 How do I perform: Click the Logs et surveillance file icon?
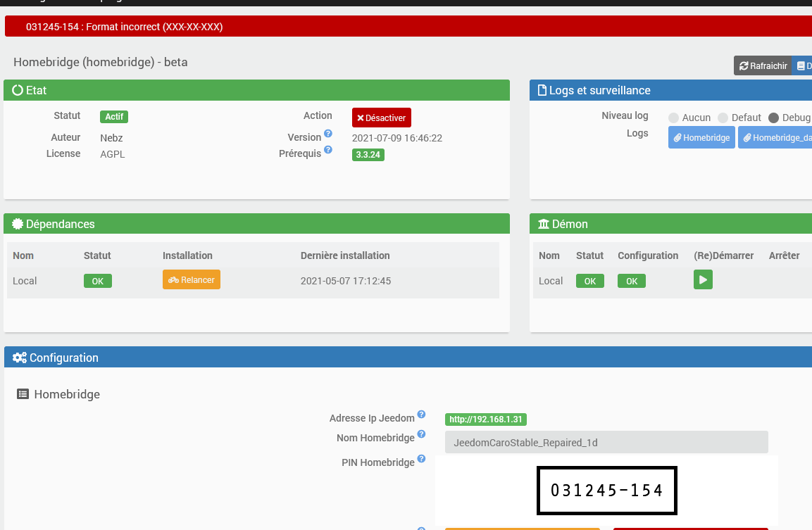(x=542, y=90)
